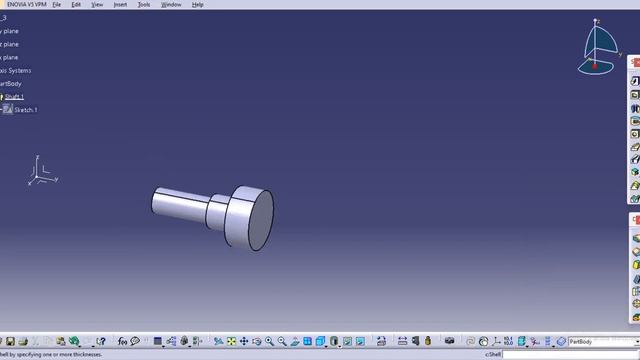This screenshot has height=360, width=640.
Task: Click the Zoom Out magnifier icon
Action: tap(282, 341)
